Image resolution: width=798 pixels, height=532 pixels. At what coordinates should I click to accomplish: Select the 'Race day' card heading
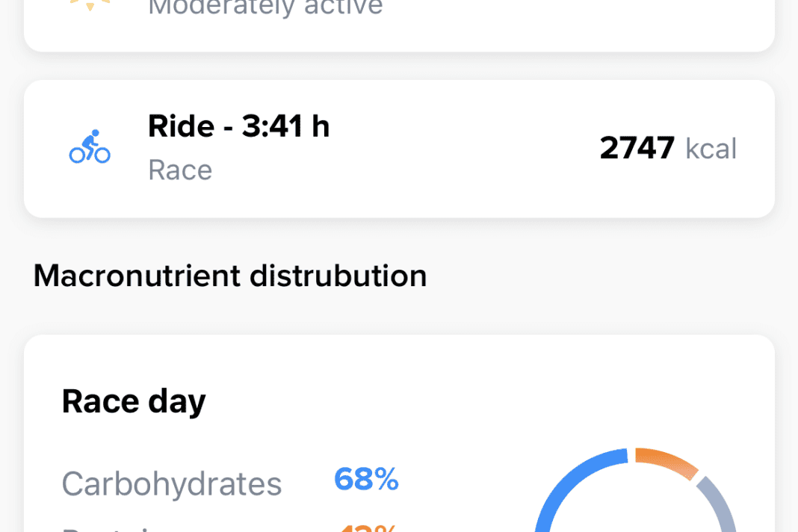pos(134,401)
